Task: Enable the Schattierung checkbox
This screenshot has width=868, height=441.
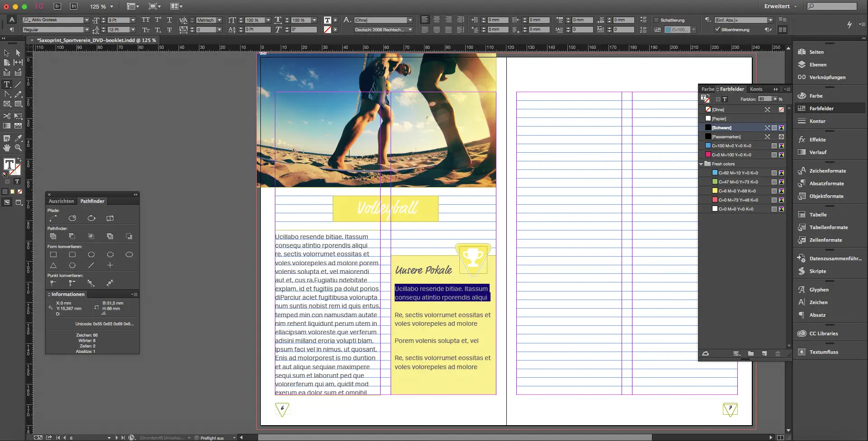Action: point(656,20)
